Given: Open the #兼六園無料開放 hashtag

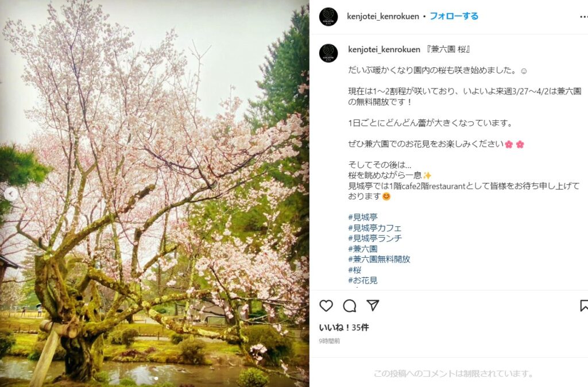Looking at the screenshot, I should [x=379, y=259].
